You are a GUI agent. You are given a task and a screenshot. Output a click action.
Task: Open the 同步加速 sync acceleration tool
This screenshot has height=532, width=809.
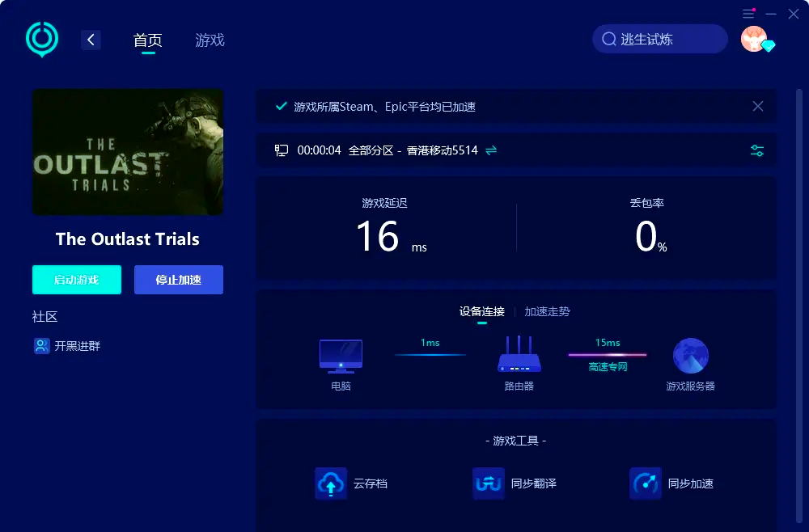pyautogui.click(x=671, y=483)
